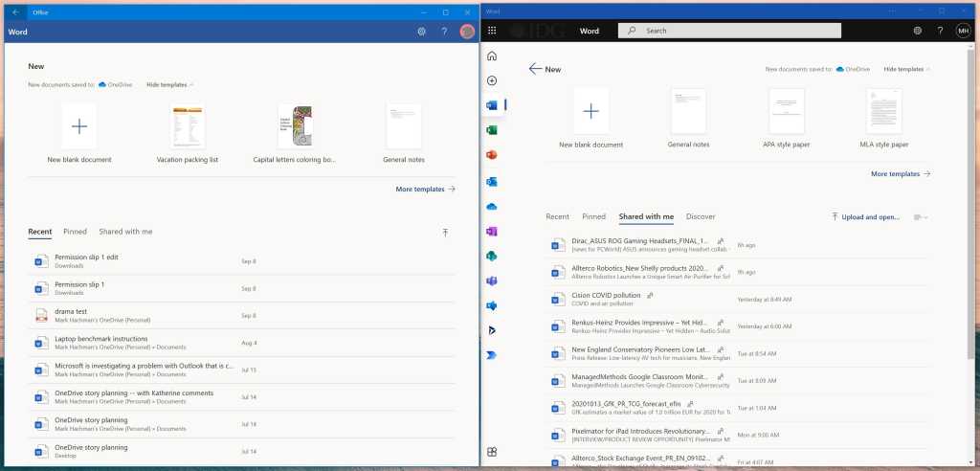The image size is (980, 471).
Task: Click OneDrive save location in left window
Action: pos(115,84)
